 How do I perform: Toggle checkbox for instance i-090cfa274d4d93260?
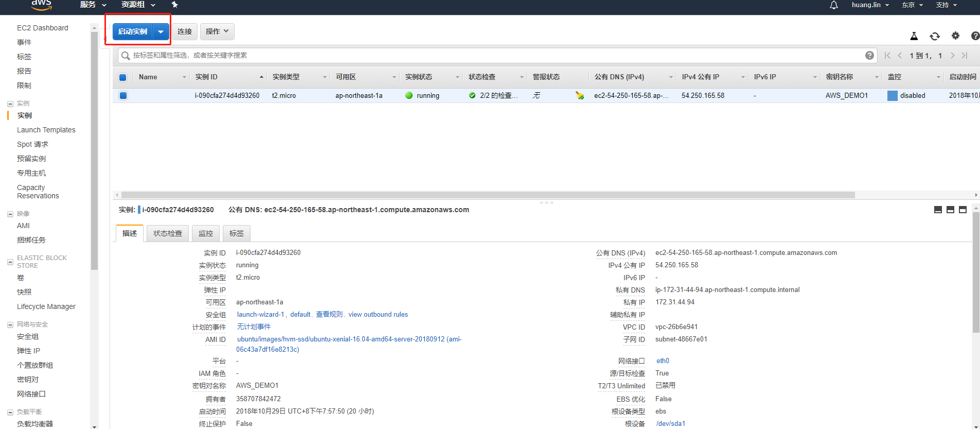click(x=123, y=95)
